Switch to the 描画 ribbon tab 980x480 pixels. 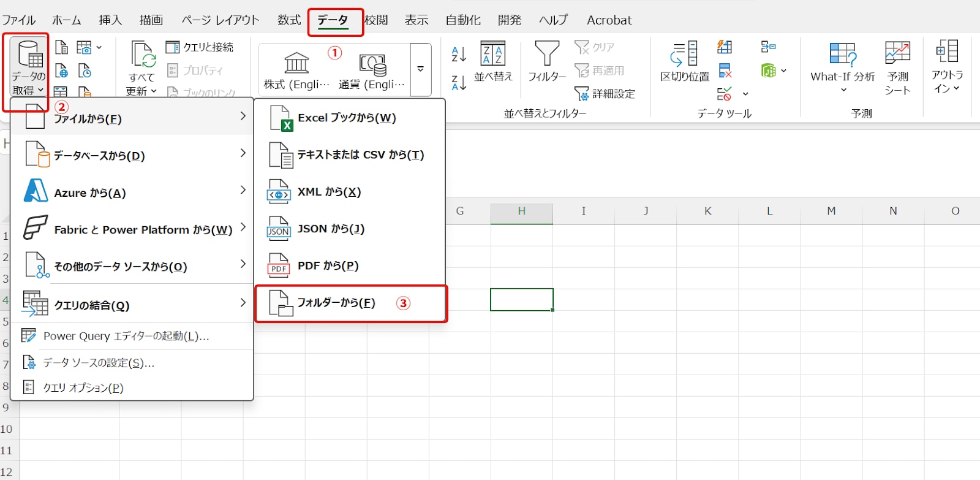click(x=151, y=20)
